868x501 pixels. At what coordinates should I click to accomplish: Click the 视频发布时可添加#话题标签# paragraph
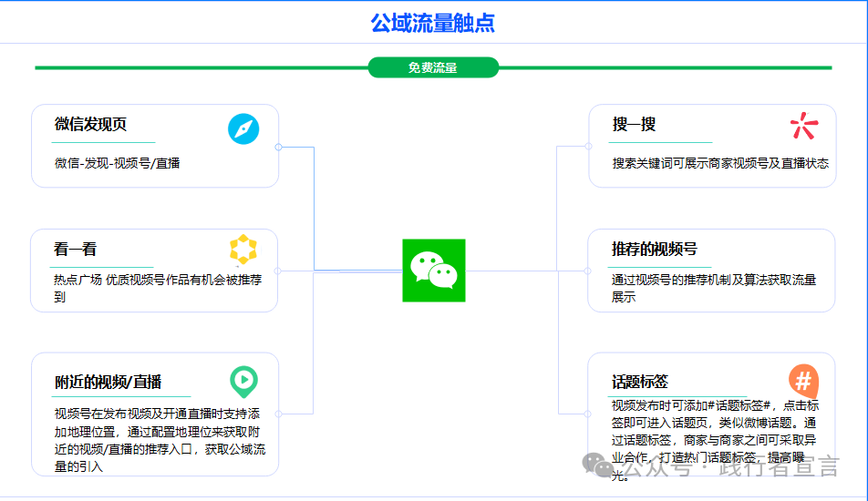click(715, 440)
